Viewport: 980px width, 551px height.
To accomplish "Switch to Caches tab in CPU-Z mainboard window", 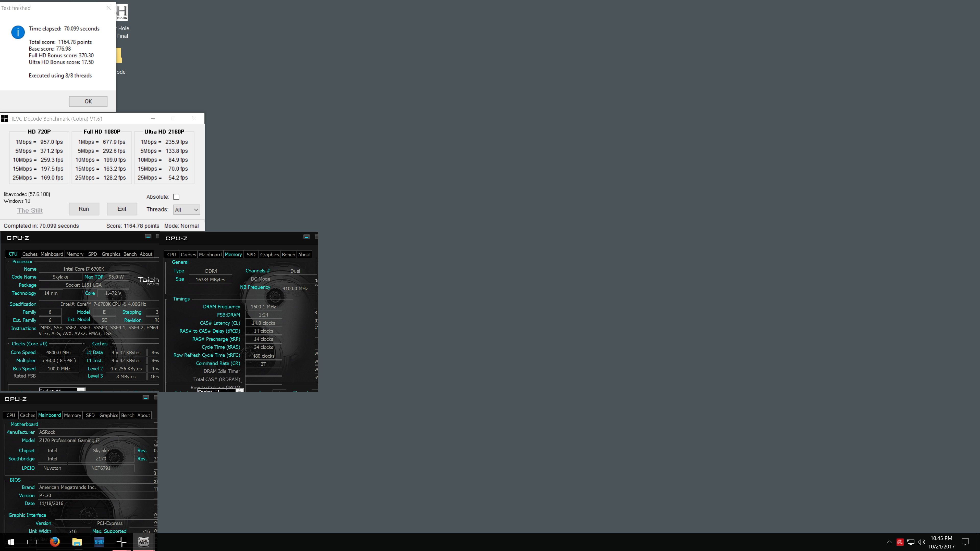I will coord(27,415).
